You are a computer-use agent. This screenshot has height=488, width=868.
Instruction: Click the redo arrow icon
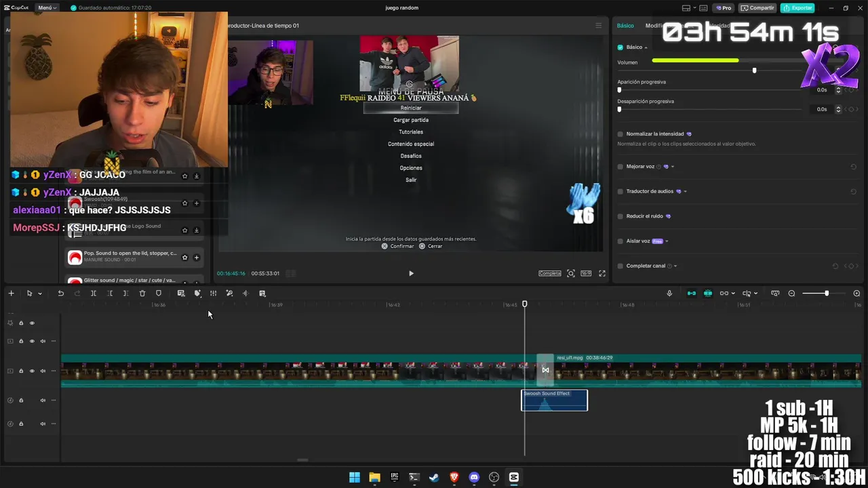[x=77, y=293]
